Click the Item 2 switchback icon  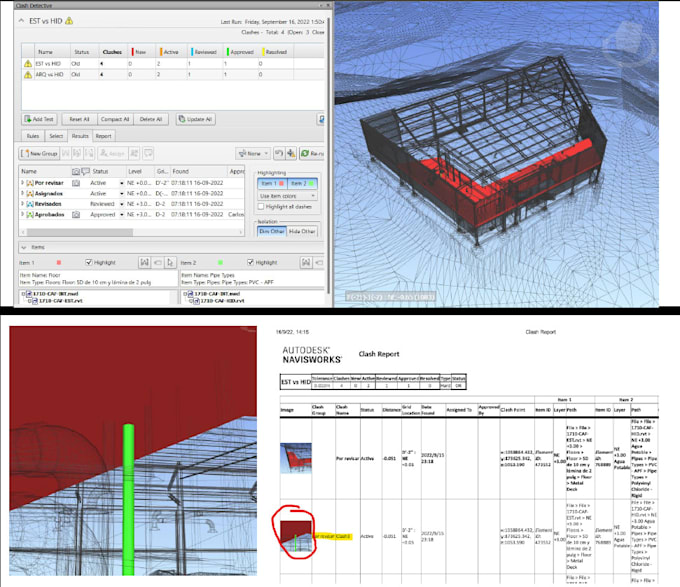click(319, 262)
